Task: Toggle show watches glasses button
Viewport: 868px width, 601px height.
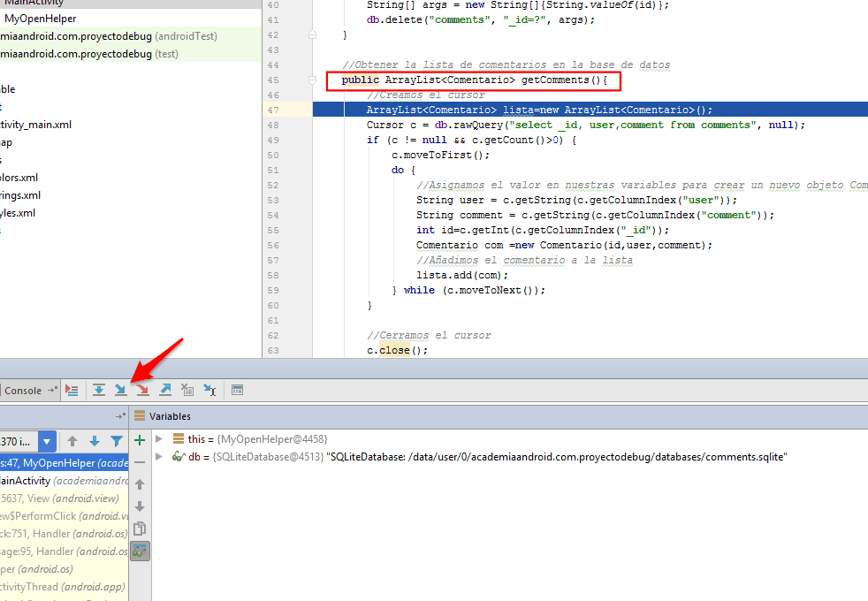Action: (x=140, y=552)
